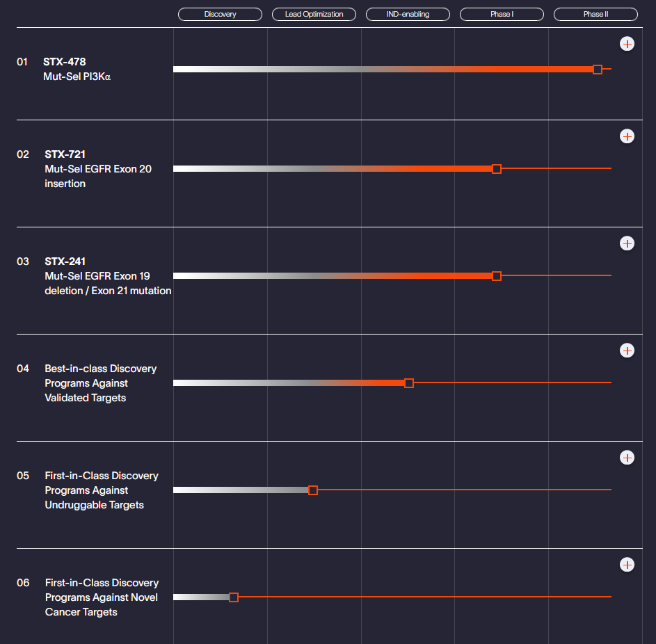Click Mut-Sel EGFR Exon 20 insertion text

(x=98, y=176)
